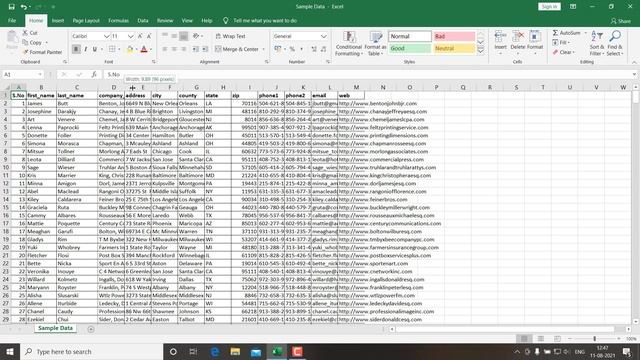Apply the Bad cell style
This screenshot has width=640, height=360.
(x=454, y=36)
